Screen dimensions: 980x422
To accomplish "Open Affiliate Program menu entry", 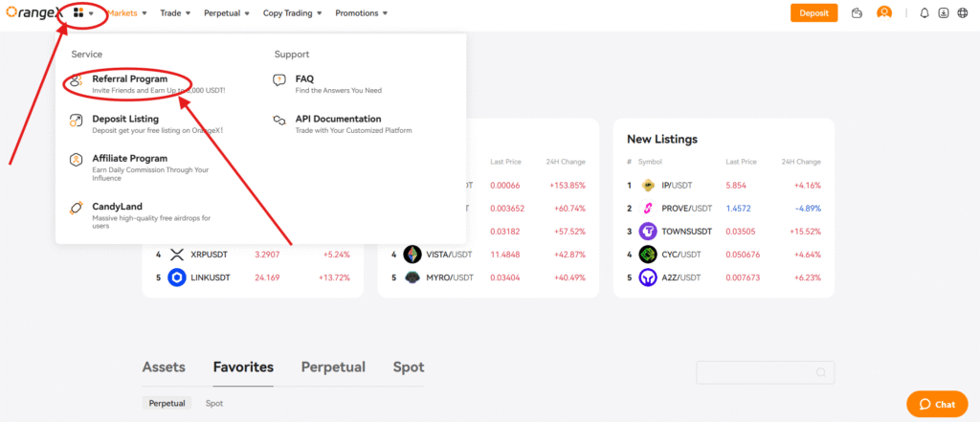I will pos(129,159).
